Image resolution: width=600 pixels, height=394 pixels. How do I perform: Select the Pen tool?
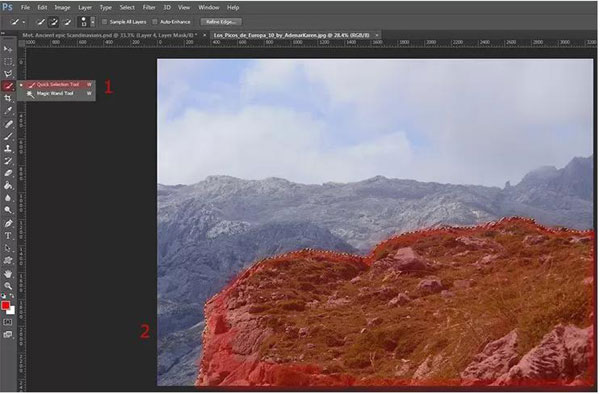(x=8, y=223)
